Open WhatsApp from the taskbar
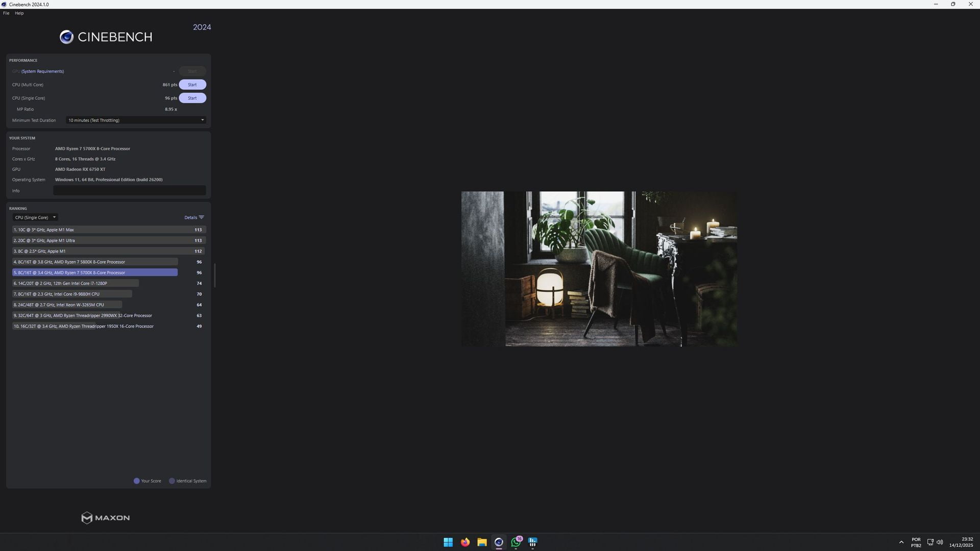The image size is (980, 551). coord(516,542)
